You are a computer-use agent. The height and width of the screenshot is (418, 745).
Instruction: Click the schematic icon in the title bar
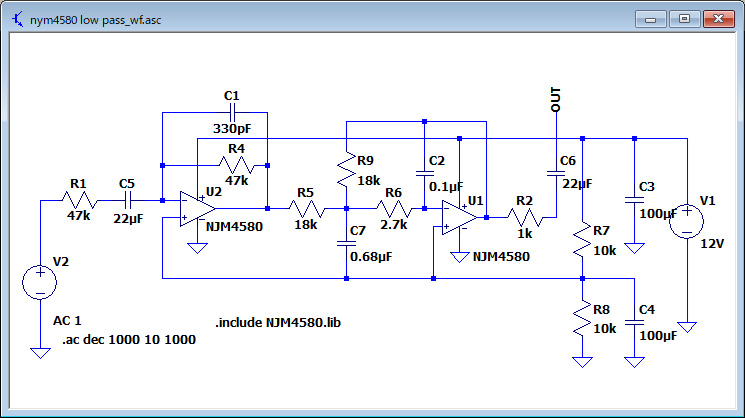[18, 18]
